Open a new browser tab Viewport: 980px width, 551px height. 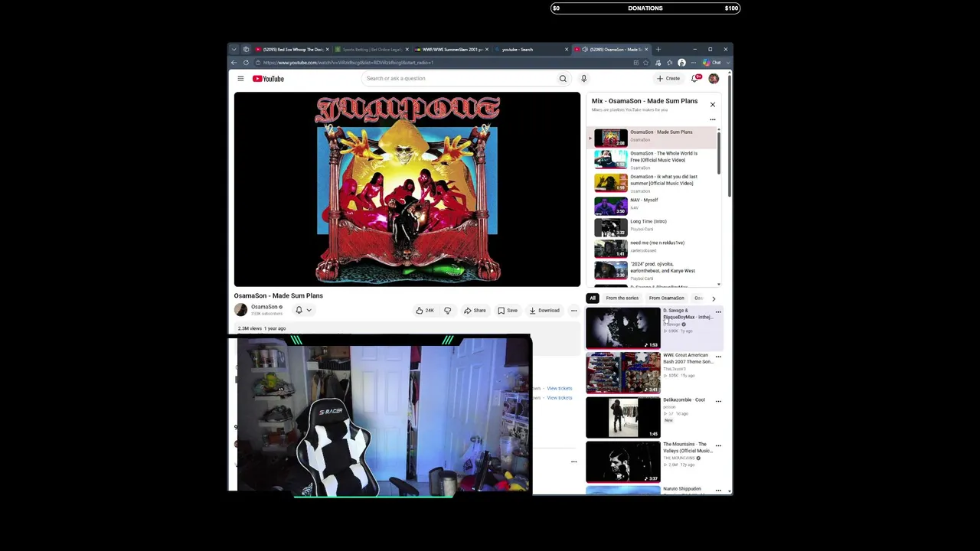click(x=658, y=49)
